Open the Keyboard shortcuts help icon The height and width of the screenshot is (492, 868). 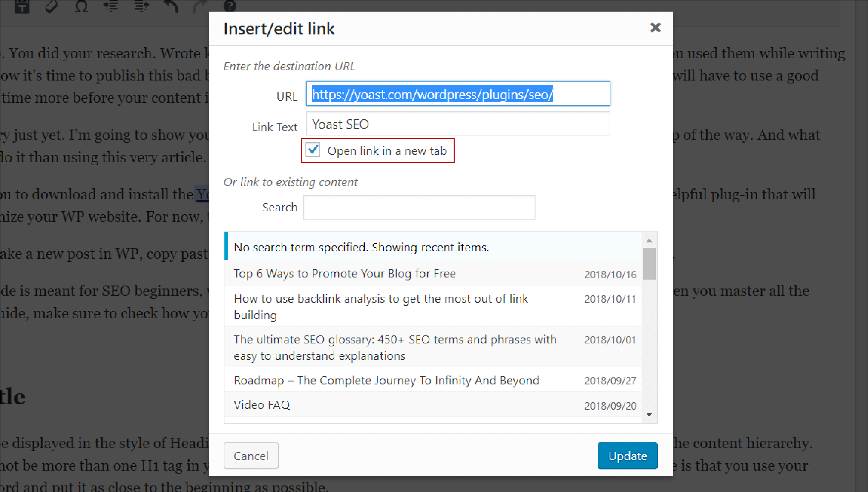click(x=230, y=7)
